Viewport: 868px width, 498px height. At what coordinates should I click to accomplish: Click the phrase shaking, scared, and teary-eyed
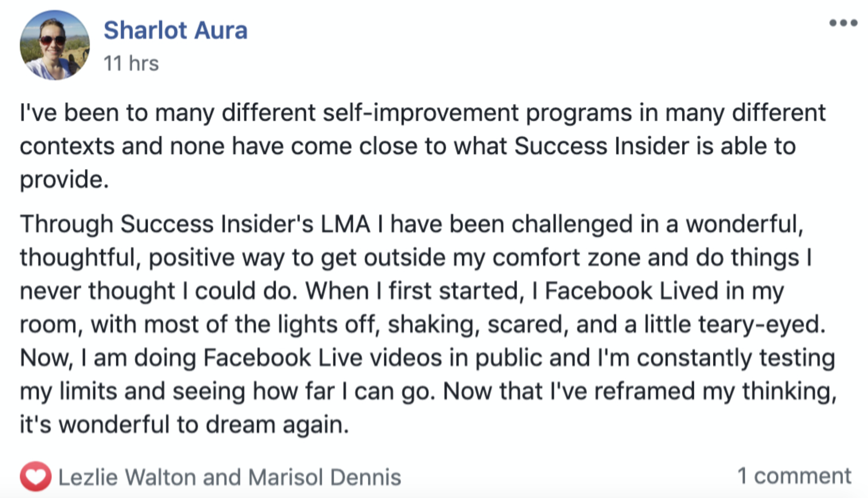coord(607,324)
